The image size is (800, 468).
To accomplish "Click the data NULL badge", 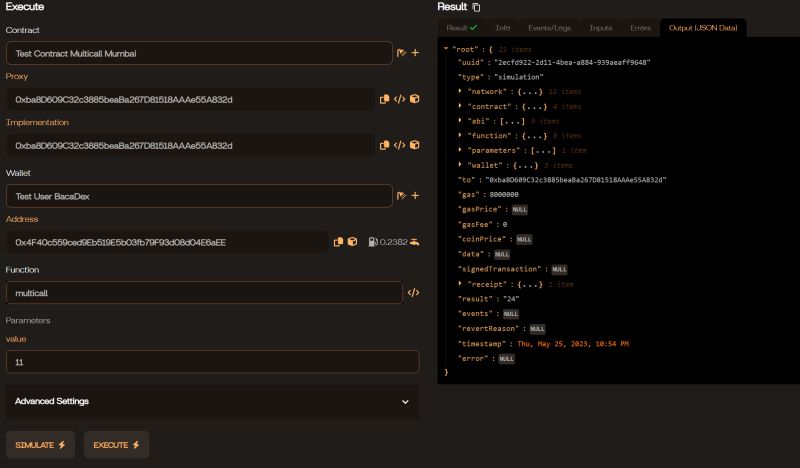I will click(x=502, y=254).
